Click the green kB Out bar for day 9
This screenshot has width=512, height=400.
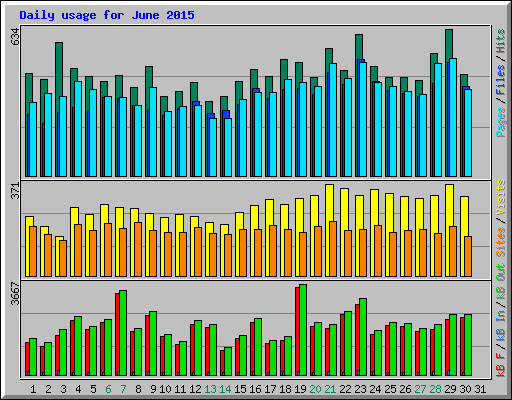pyautogui.click(x=153, y=343)
